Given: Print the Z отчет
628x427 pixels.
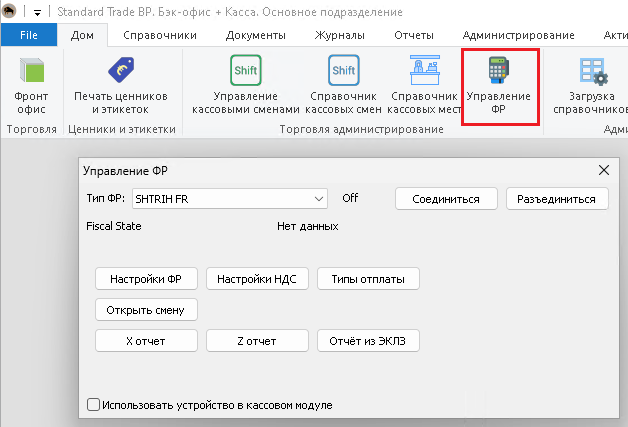Looking at the screenshot, I should click(257, 341).
